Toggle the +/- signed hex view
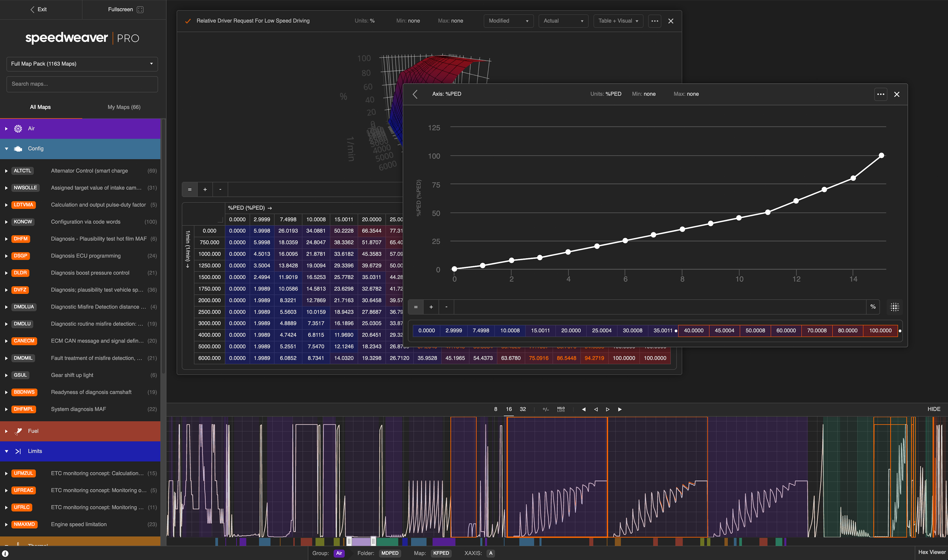The width and height of the screenshot is (948, 560). point(546,409)
